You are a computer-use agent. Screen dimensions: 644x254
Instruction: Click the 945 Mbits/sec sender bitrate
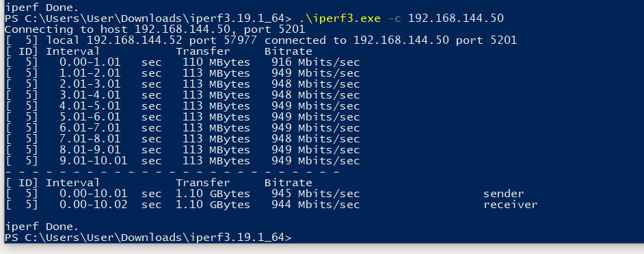click(x=315, y=194)
